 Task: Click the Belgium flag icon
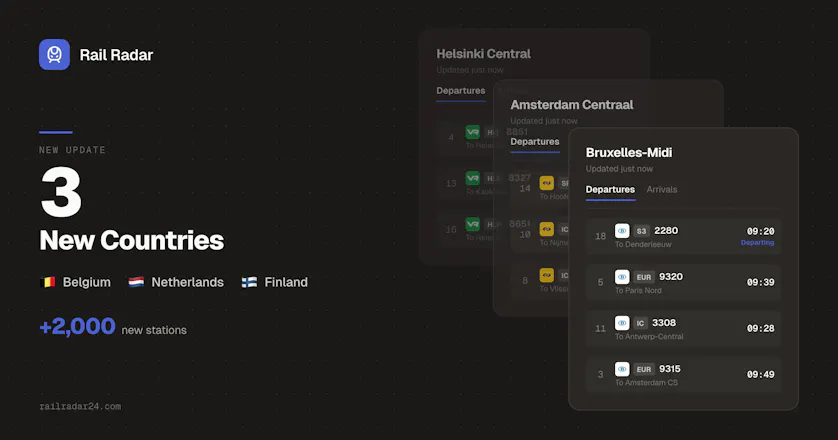pos(48,282)
